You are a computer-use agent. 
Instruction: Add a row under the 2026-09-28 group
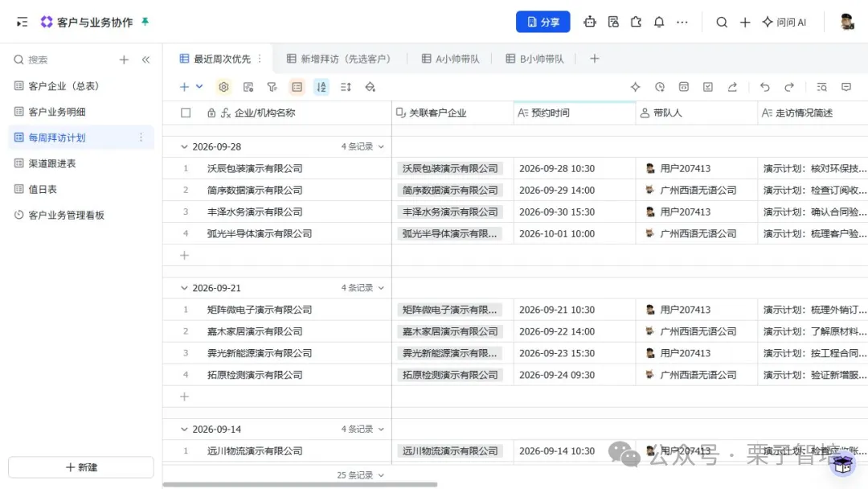pyautogui.click(x=184, y=255)
